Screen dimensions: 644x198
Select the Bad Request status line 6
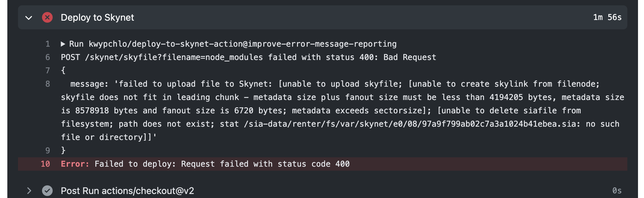(x=248, y=57)
